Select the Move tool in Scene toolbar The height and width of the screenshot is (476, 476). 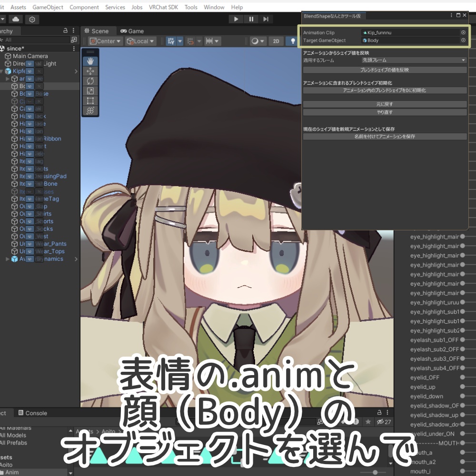[x=90, y=71]
